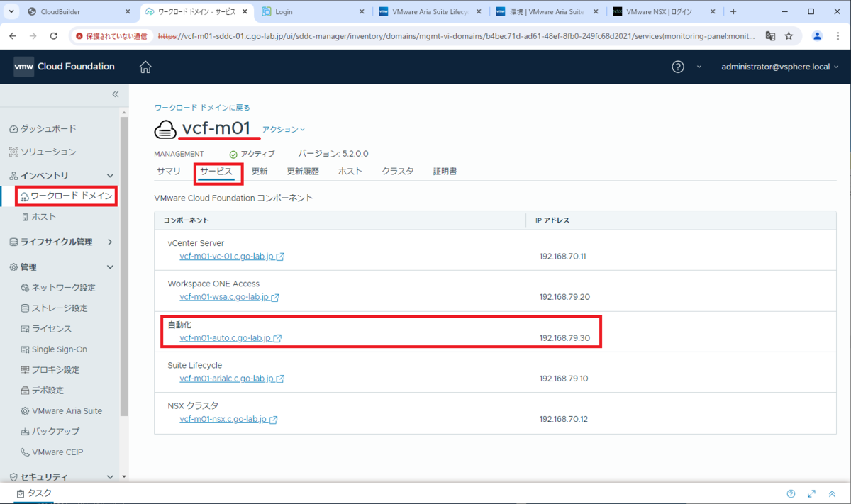The height and width of the screenshot is (504, 851).
Task: Open browser three-dot menu
Action: (x=838, y=36)
